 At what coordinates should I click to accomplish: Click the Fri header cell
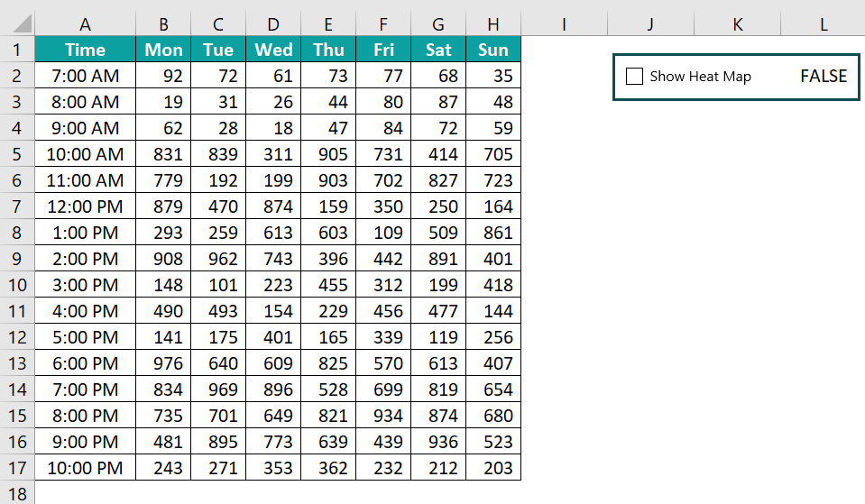tap(383, 50)
